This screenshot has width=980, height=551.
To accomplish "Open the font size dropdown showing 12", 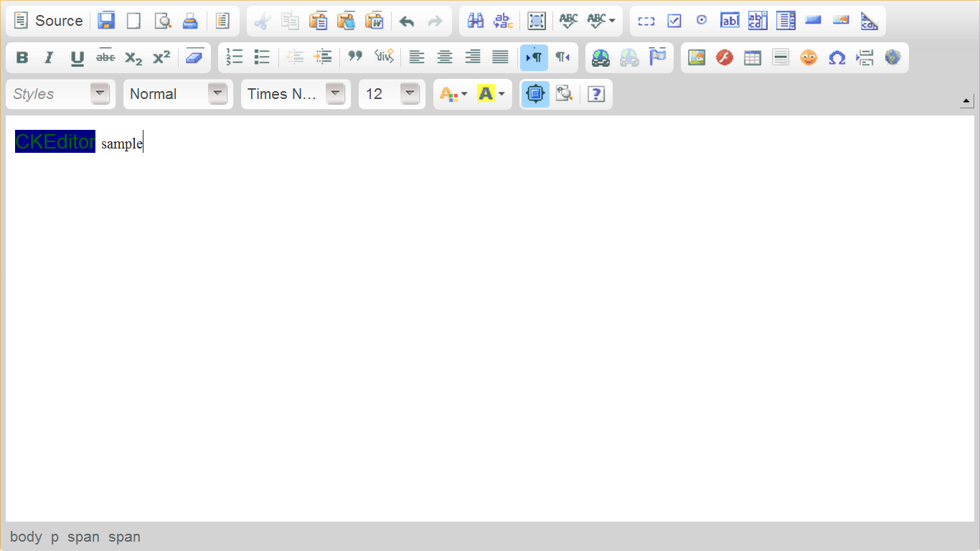I will tap(391, 94).
